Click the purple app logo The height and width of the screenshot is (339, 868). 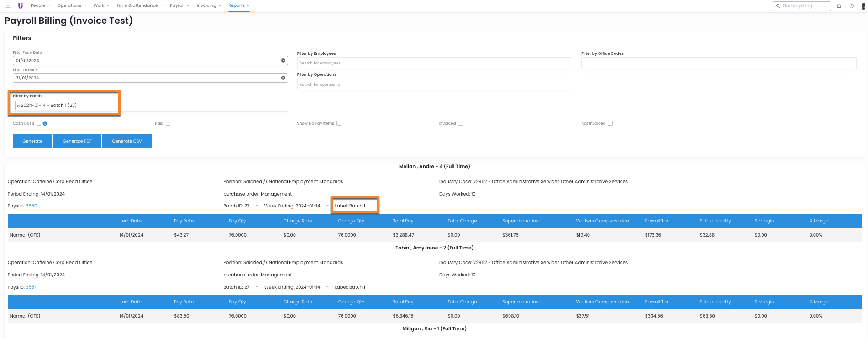[20, 6]
